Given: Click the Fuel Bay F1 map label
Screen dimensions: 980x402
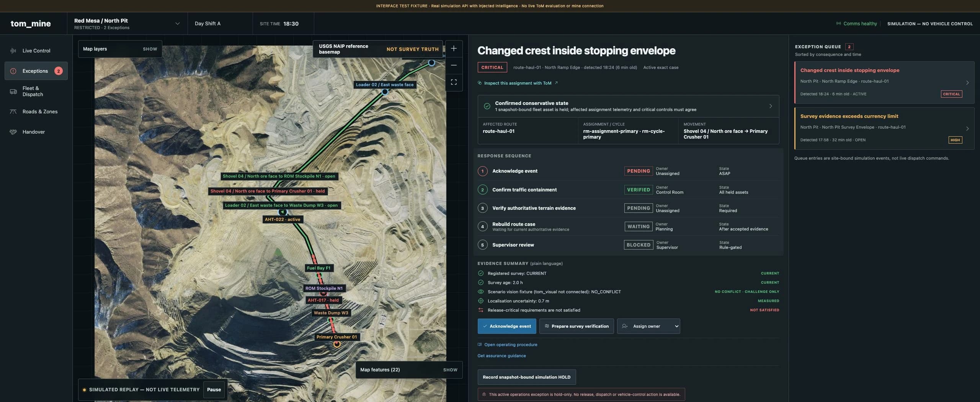Looking at the screenshot, I should pos(318,268).
